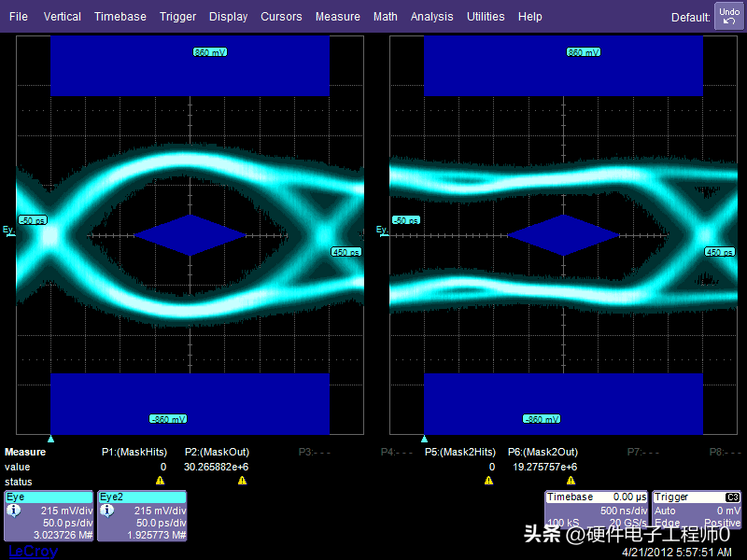Open the Eye trace descriptor box

click(49, 516)
